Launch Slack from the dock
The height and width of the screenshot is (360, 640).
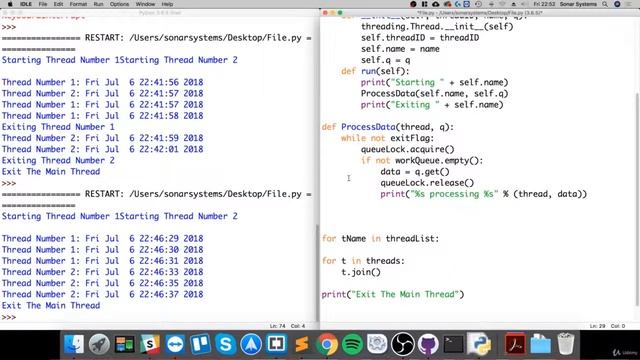click(150, 344)
